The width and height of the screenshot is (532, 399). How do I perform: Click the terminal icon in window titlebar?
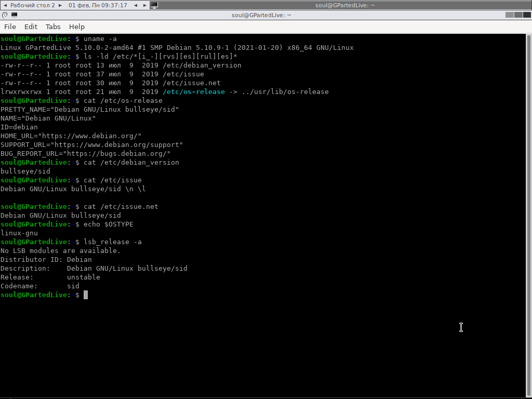(14, 15)
